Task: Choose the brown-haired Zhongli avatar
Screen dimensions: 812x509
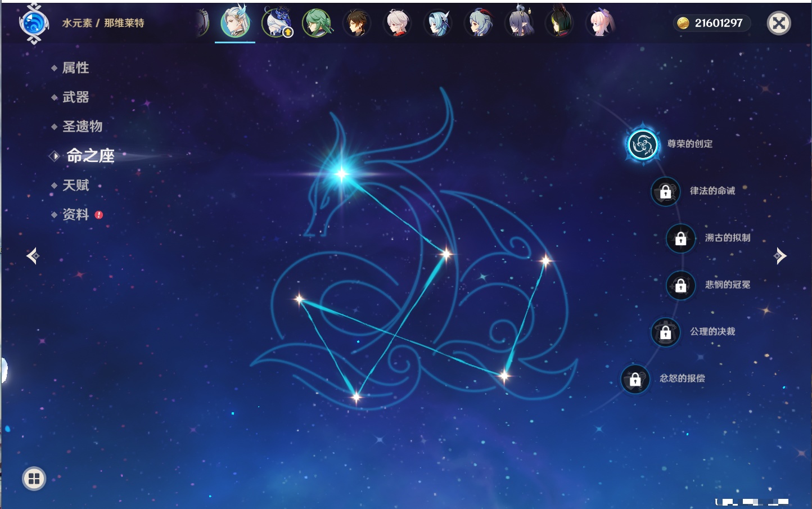Action: coord(357,23)
